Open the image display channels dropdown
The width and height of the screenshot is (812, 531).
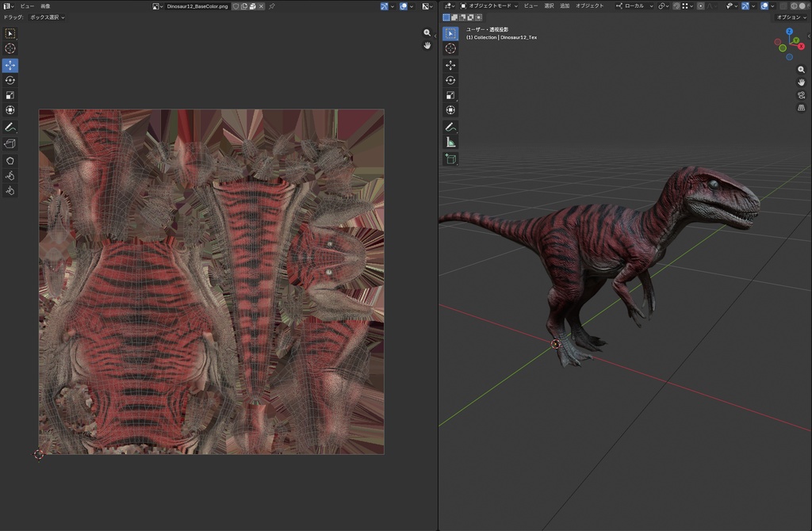(x=427, y=6)
